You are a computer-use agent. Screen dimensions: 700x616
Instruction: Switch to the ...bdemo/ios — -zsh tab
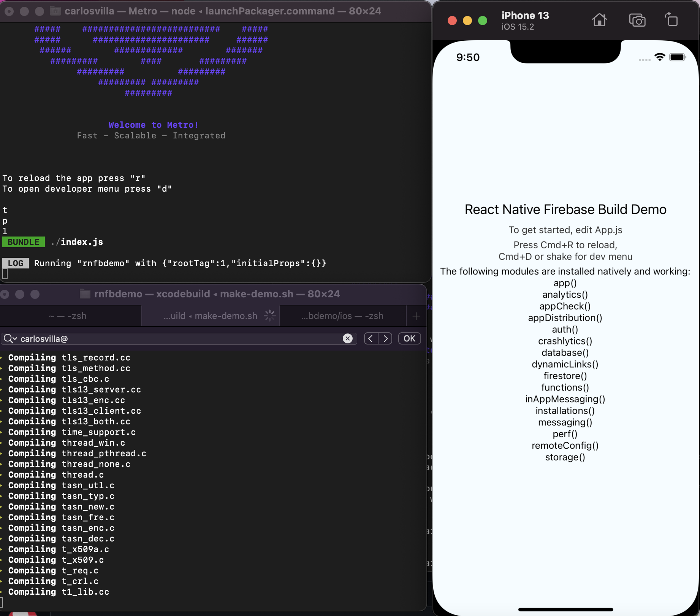tap(342, 316)
